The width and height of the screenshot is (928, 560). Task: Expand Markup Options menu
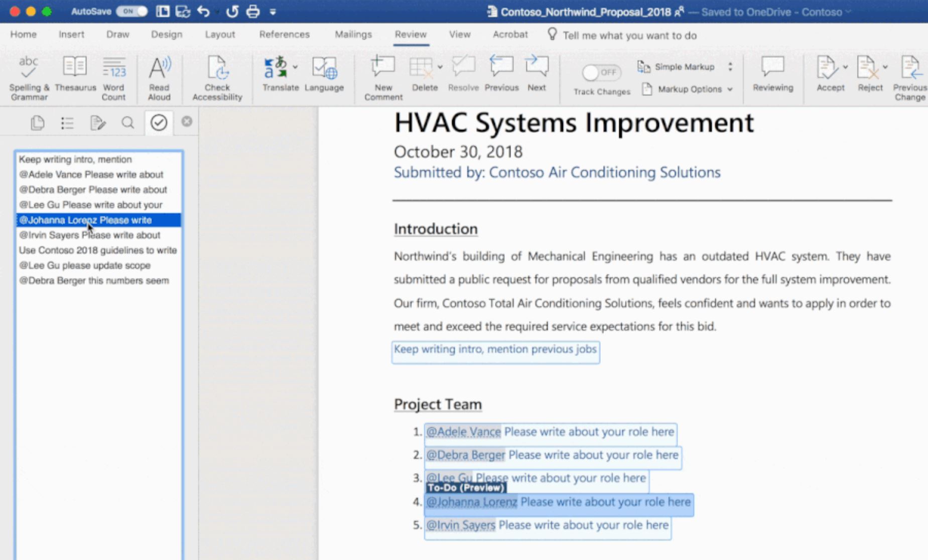[688, 89]
